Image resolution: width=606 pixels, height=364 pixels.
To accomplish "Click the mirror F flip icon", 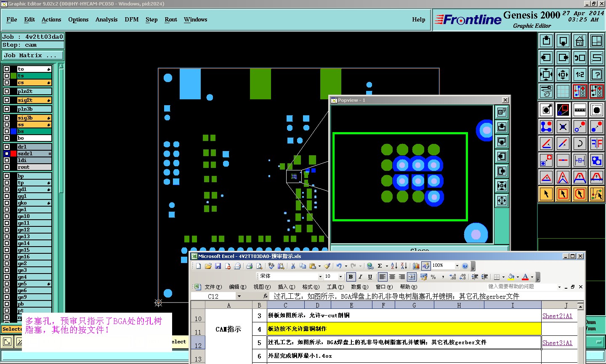I will pos(597,143).
